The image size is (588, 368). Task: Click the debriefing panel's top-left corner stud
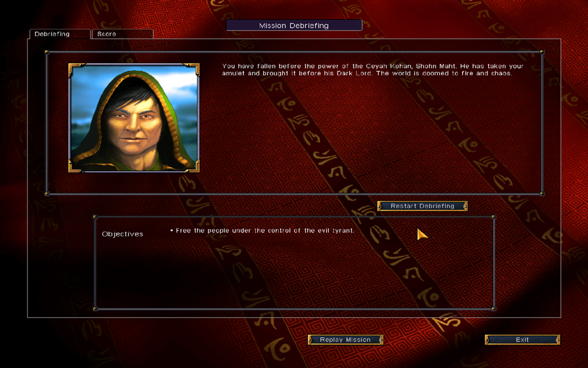pyautogui.click(x=47, y=52)
